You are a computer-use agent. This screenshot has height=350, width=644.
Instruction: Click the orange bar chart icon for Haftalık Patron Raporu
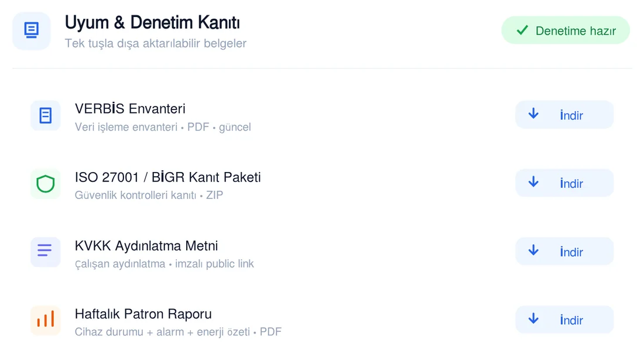pos(46,320)
